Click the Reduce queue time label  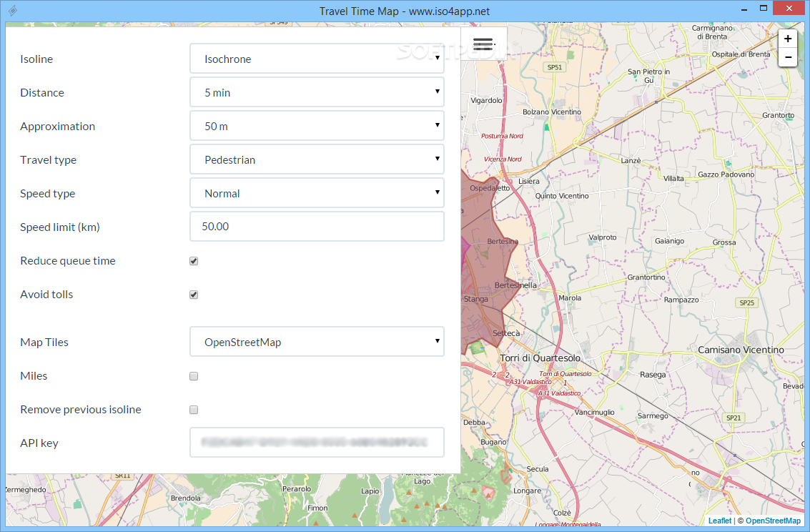coord(68,261)
